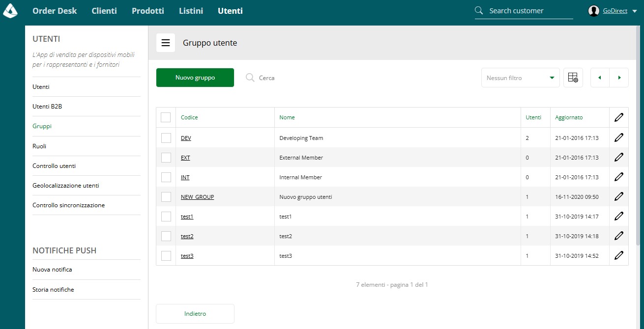Select the checkbox for test2 row

pos(166,236)
